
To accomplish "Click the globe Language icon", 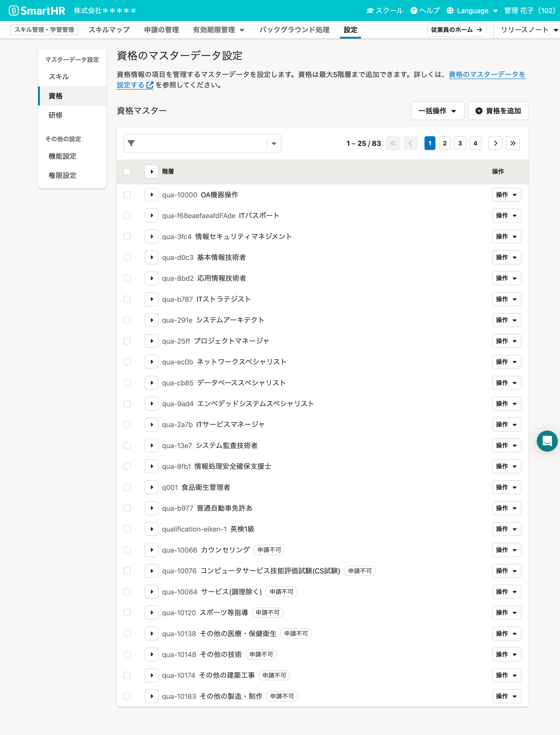I will 450,11.
